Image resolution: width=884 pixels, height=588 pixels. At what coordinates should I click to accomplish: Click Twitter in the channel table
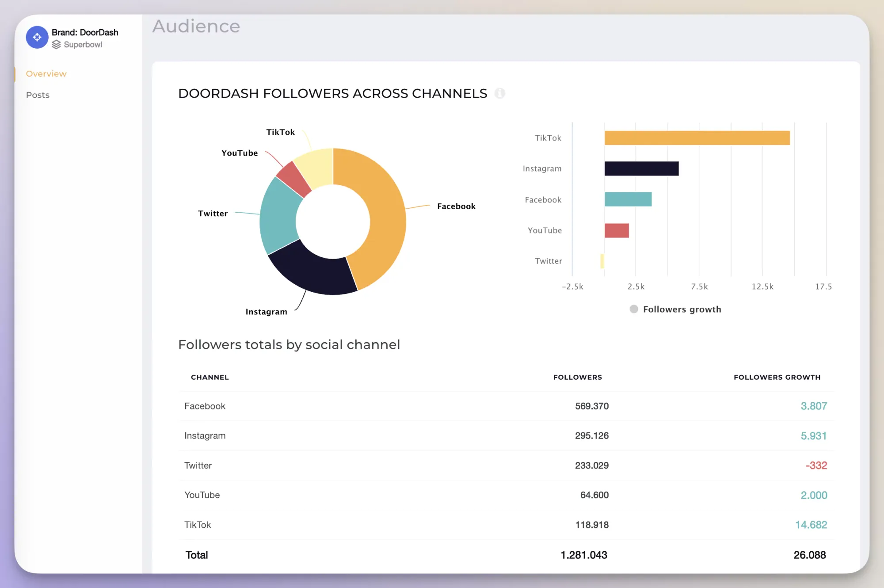[x=198, y=465]
